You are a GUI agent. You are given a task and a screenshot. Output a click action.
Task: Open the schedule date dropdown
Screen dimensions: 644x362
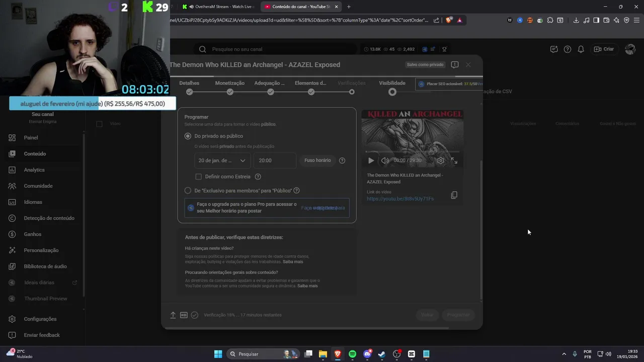point(222,160)
